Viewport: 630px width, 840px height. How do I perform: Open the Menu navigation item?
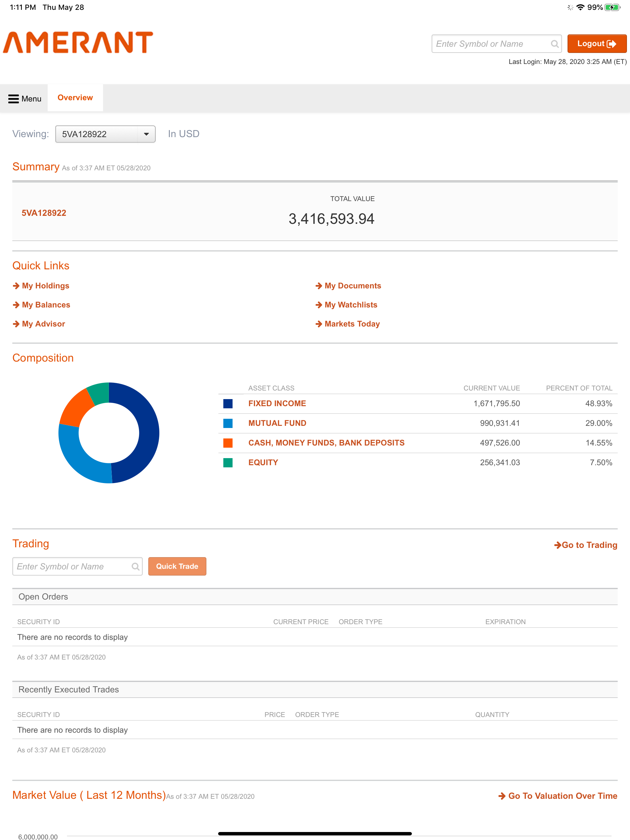tap(25, 99)
